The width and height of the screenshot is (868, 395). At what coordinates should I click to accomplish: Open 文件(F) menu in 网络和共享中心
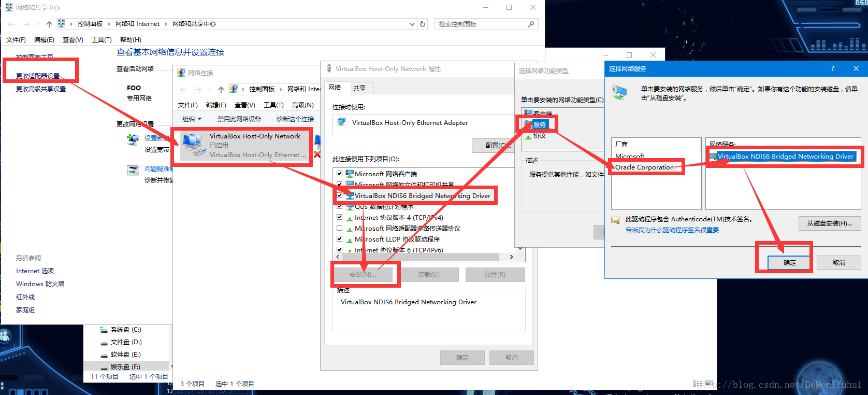coord(16,39)
